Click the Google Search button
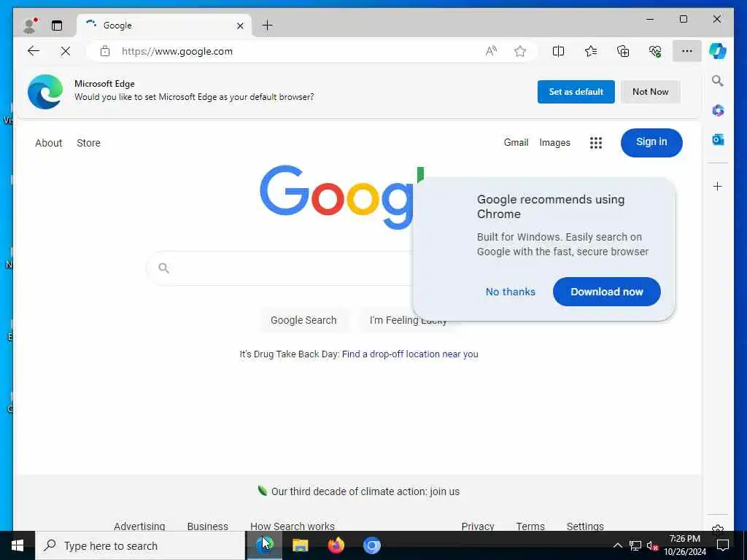747x560 pixels. [303, 320]
